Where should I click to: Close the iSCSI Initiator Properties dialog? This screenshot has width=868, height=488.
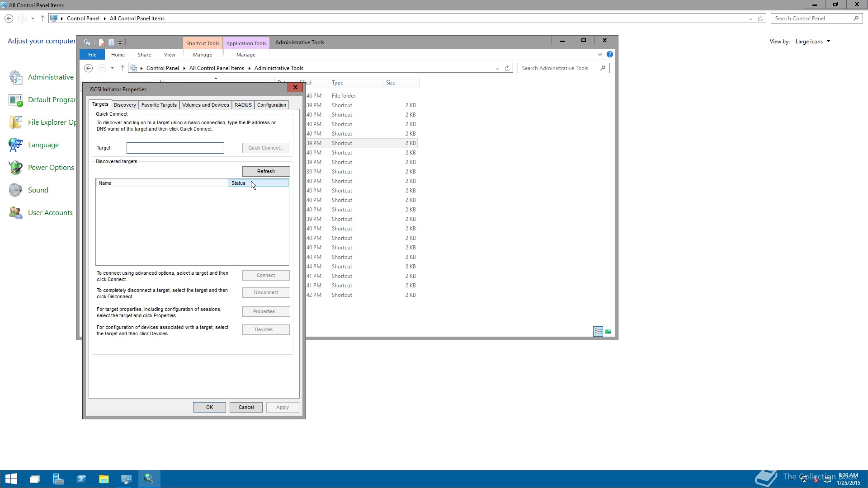tap(295, 87)
